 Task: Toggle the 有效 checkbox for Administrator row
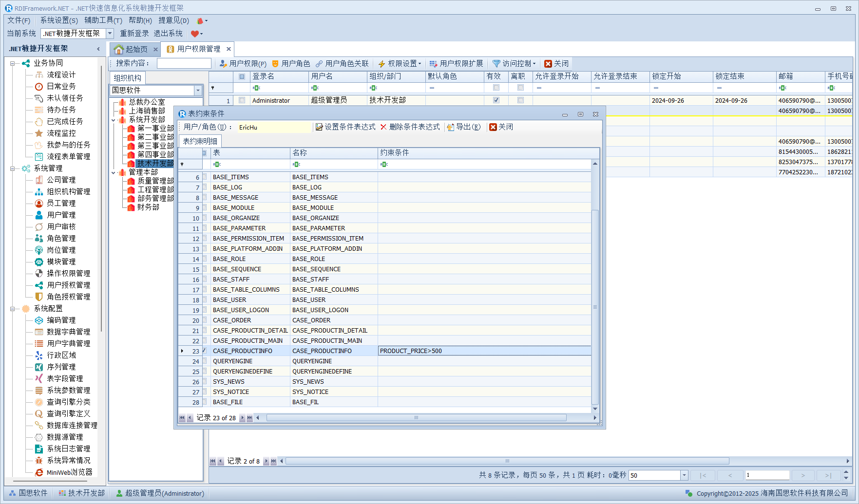[x=496, y=100]
